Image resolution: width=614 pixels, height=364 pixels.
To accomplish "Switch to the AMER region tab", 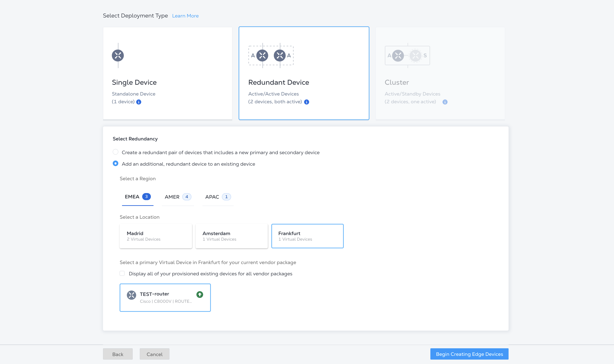I will point(178,197).
